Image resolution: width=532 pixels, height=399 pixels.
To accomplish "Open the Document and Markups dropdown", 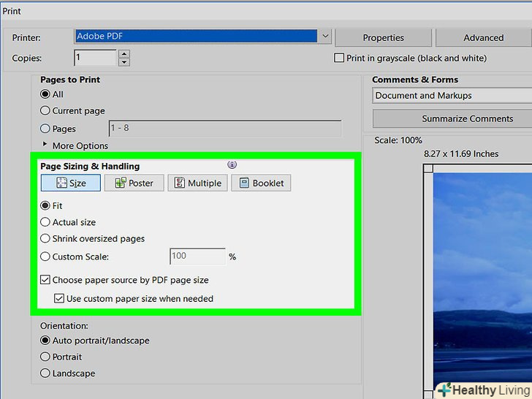I will [x=452, y=96].
